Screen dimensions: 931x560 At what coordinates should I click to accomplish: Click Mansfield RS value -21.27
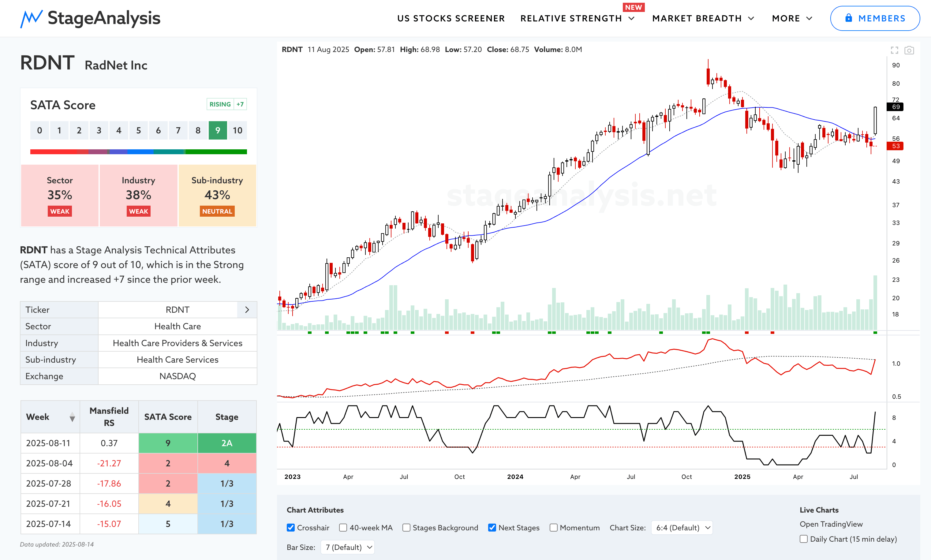tap(109, 463)
